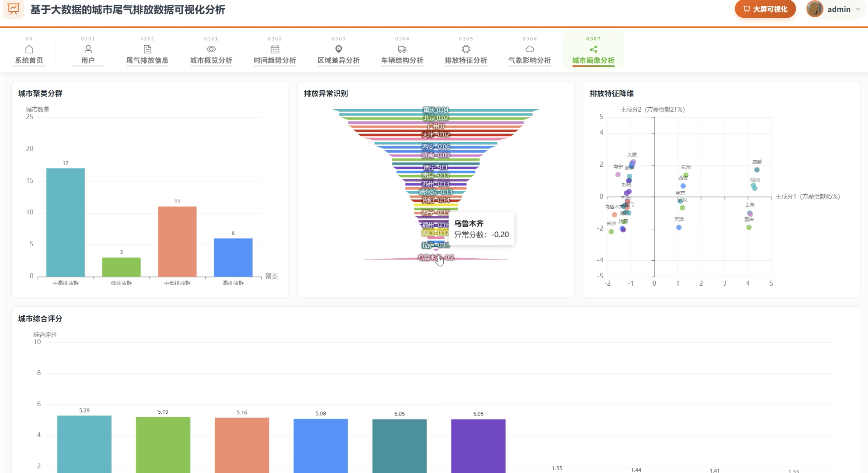Open 大屏可视化 big-screen view
This screenshot has width=868, height=473.
point(765,9)
